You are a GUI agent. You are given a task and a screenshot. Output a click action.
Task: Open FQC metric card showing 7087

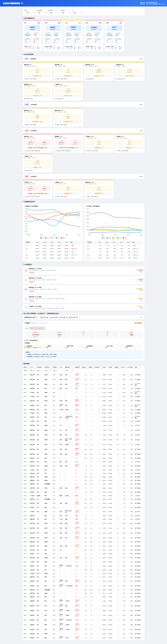pyautogui.click(x=73, y=36)
